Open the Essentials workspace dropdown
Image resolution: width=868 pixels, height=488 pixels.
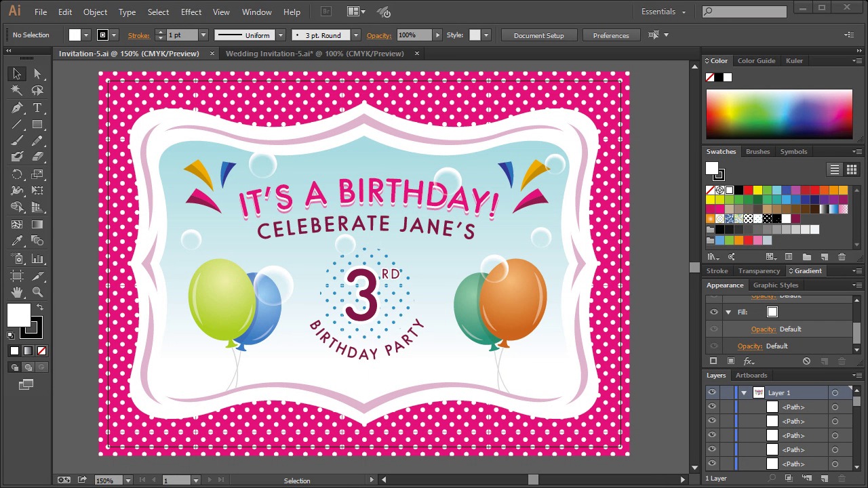663,12
